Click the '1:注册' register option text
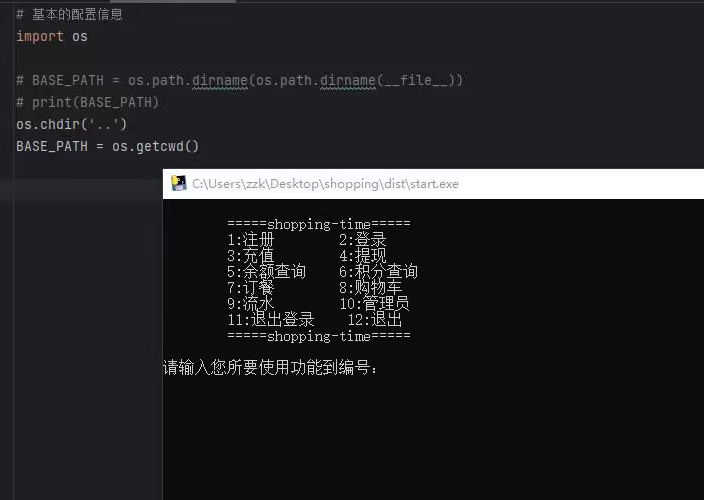The height and width of the screenshot is (500, 704). pos(250,240)
